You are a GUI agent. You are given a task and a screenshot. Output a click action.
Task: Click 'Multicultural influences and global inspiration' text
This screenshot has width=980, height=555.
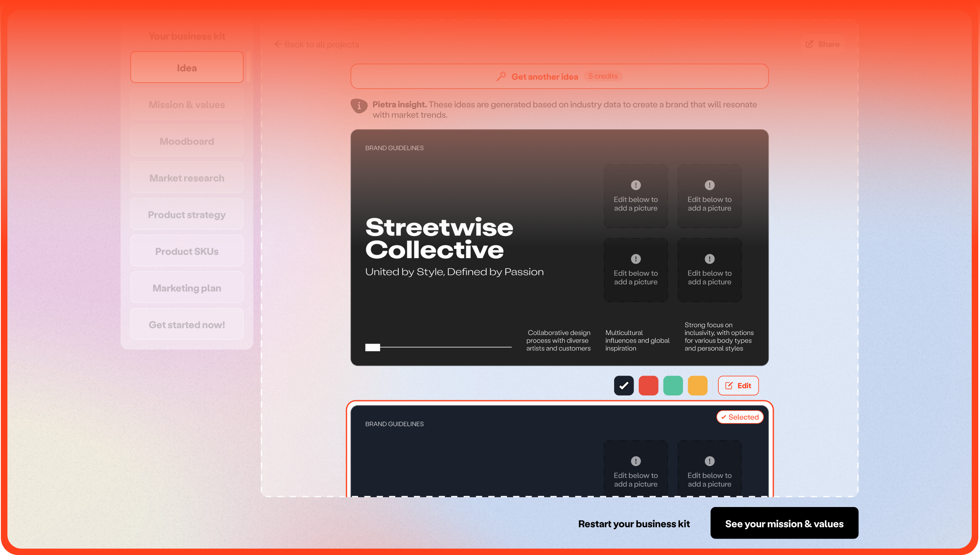[x=637, y=341]
